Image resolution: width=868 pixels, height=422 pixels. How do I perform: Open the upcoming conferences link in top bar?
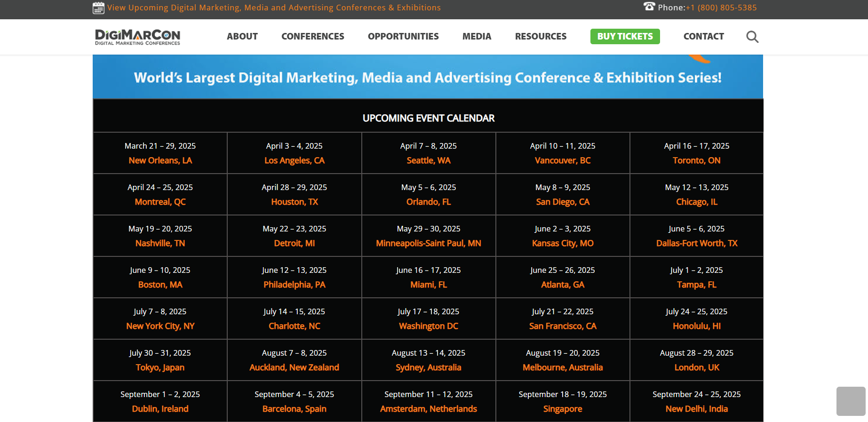click(274, 8)
